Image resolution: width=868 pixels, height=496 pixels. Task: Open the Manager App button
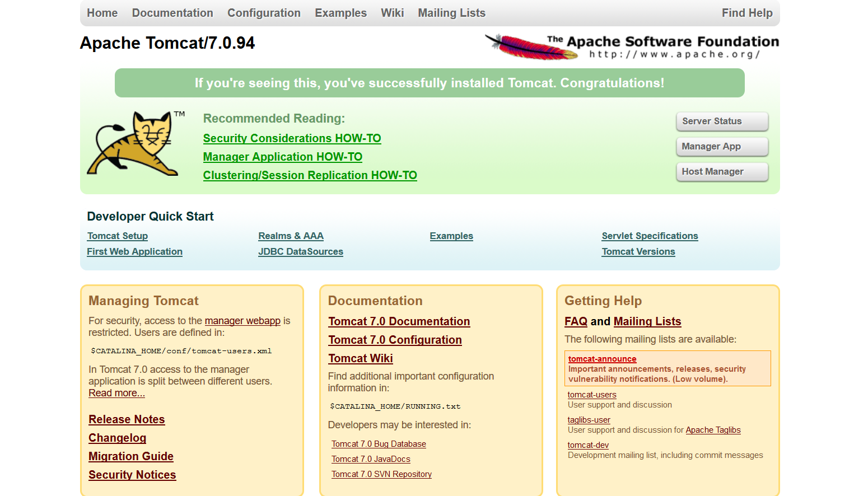(x=722, y=147)
